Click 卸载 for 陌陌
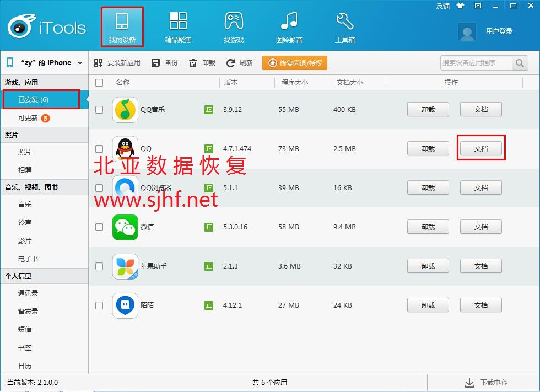Viewport: 540px width, 392px height. (x=428, y=305)
